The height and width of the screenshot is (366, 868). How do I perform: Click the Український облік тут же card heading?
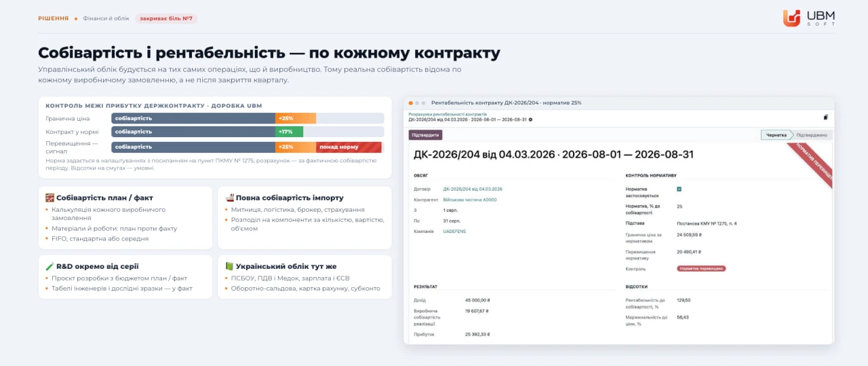tap(286, 266)
